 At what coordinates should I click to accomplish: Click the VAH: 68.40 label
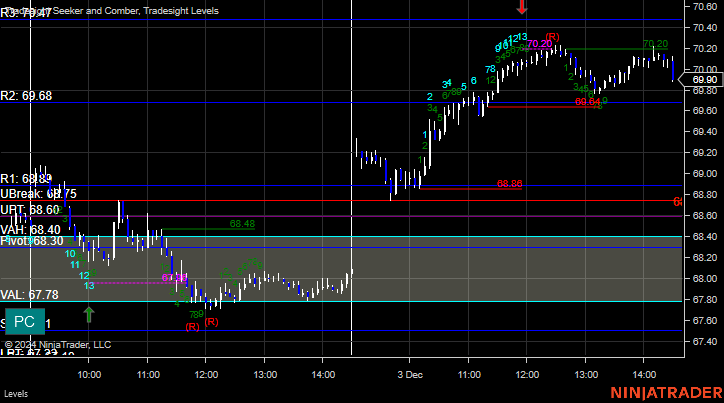[30, 230]
